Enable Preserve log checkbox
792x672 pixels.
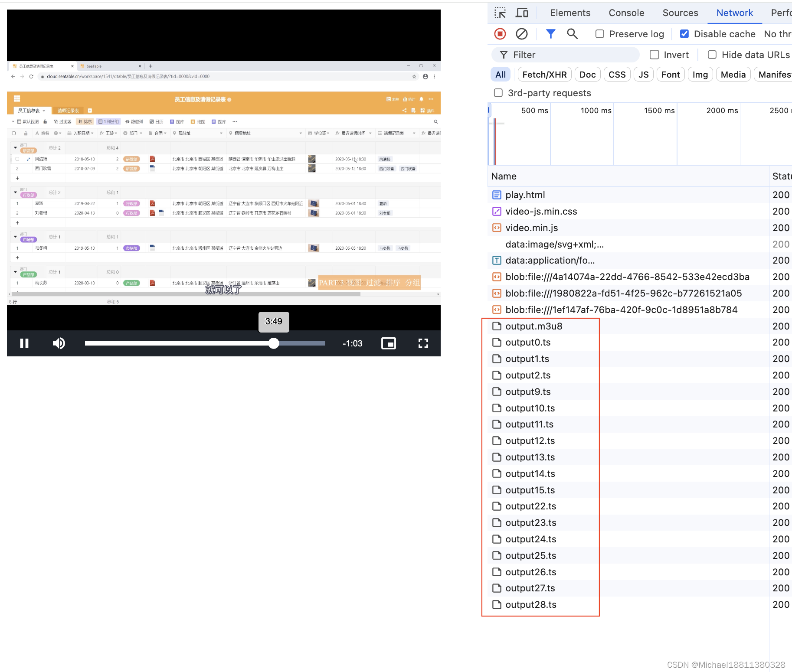(x=600, y=34)
